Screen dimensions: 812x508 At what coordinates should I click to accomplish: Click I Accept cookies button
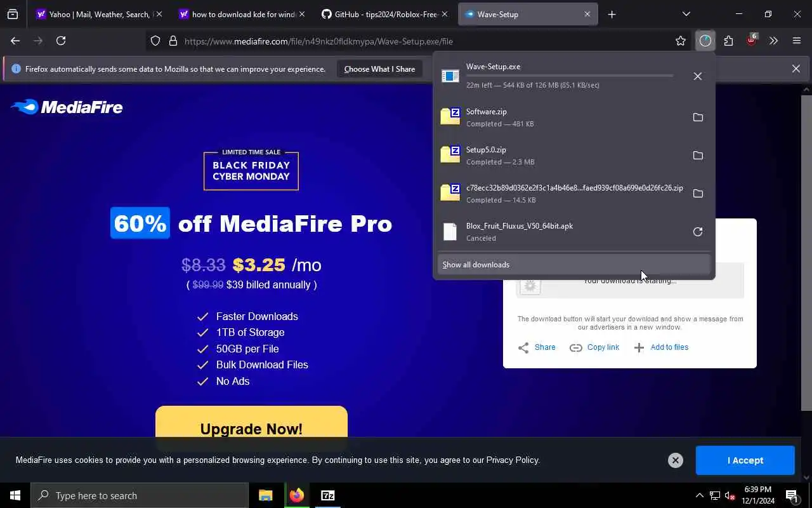click(745, 460)
